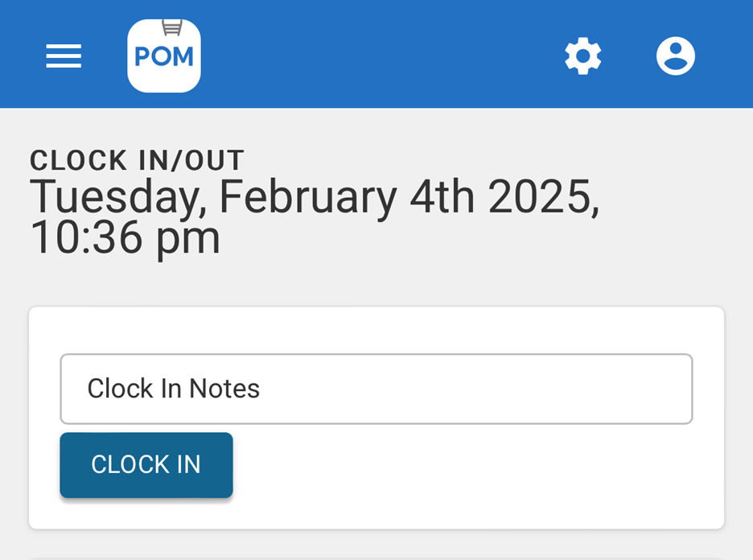Open settings via the gear icon
753x560 pixels.
[583, 56]
